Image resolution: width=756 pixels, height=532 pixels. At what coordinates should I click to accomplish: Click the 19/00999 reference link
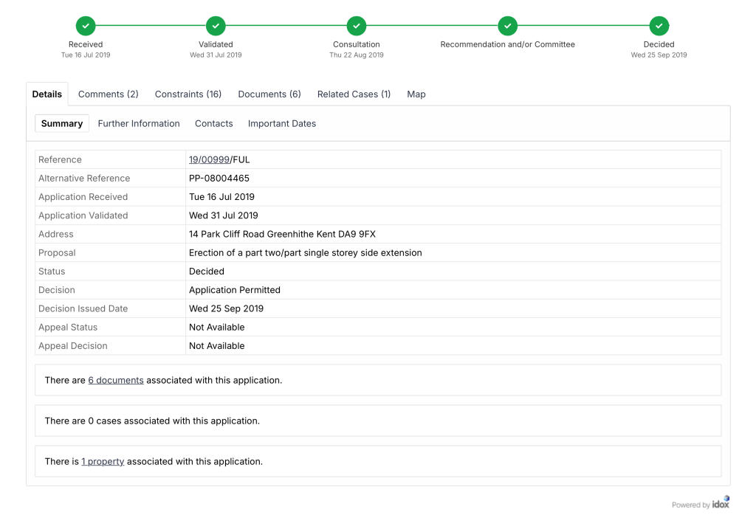209,160
